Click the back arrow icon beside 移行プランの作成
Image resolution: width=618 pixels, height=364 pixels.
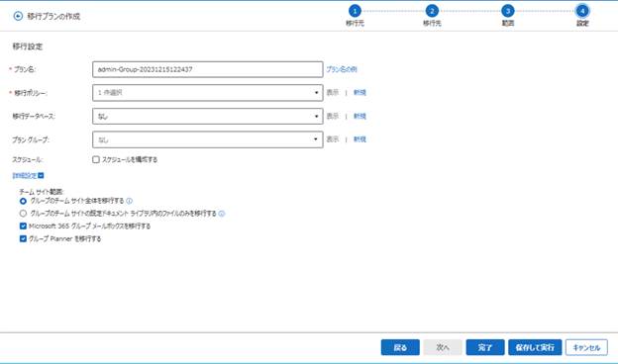tap(18, 16)
